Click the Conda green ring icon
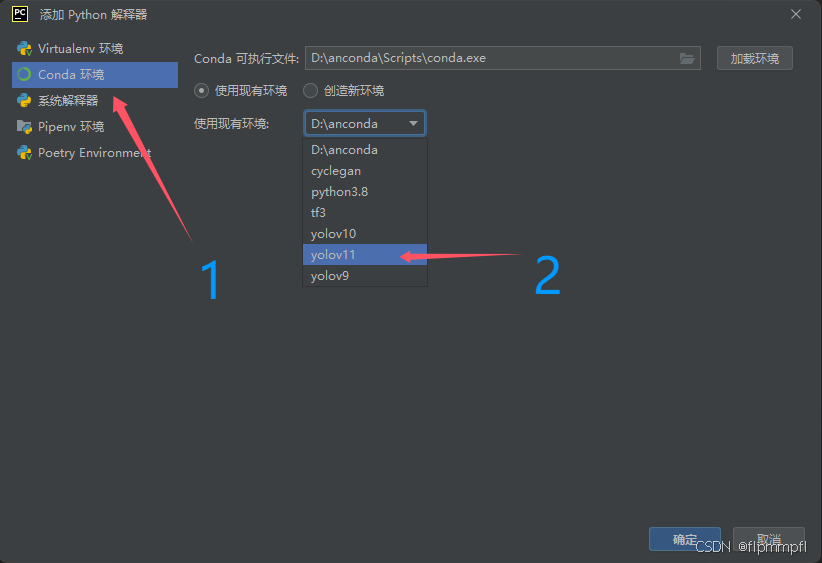Image resolution: width=822 pixels, height=563 pixels. (x=24, y=75)
